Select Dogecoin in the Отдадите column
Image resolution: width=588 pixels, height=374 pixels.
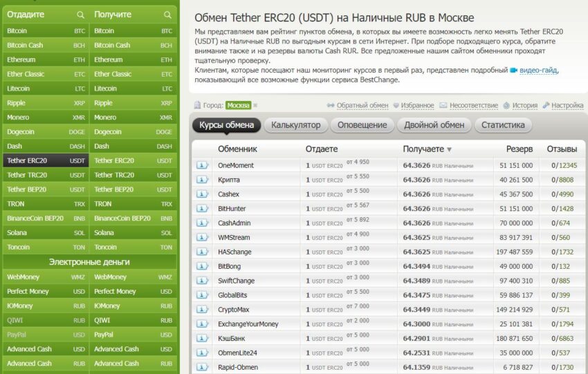[46, 132]
